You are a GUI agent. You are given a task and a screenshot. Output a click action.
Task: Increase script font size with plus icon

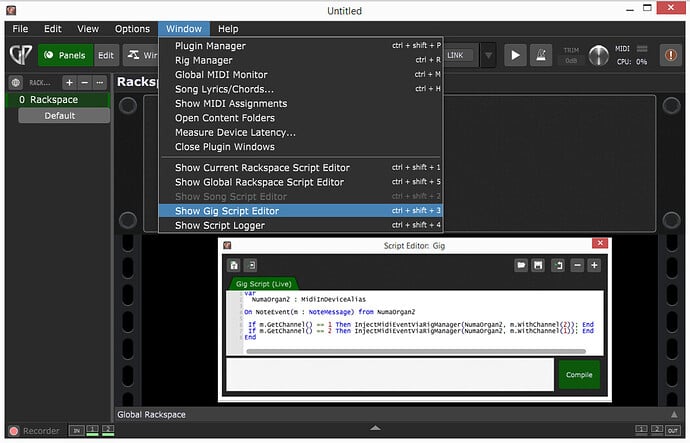(594, 265)
